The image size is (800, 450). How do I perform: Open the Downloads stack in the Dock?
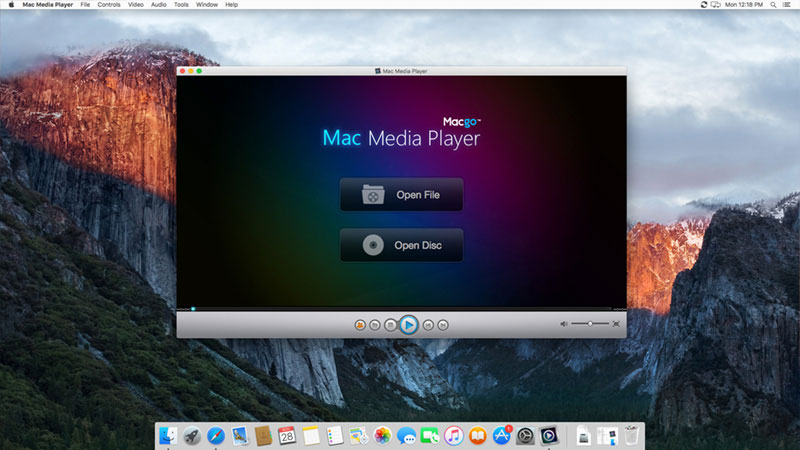click(607, 436)
